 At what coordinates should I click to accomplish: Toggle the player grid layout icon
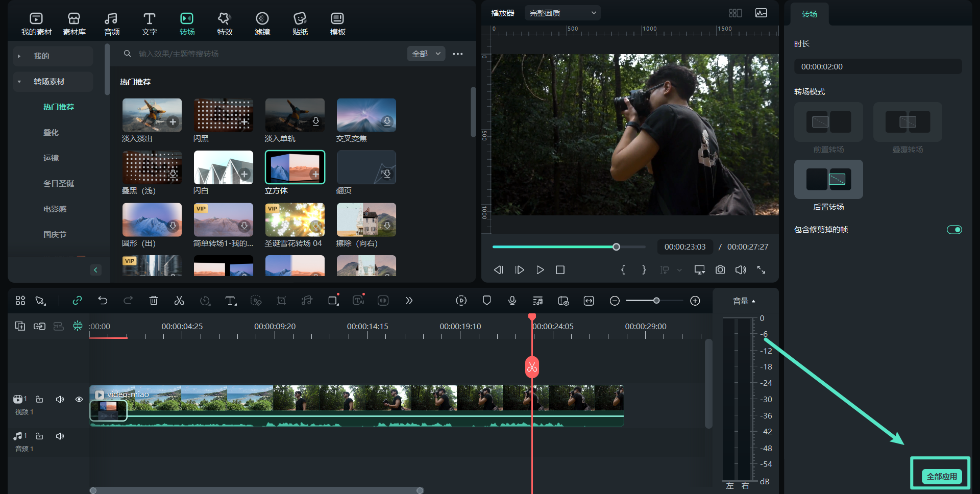(736, 13)
